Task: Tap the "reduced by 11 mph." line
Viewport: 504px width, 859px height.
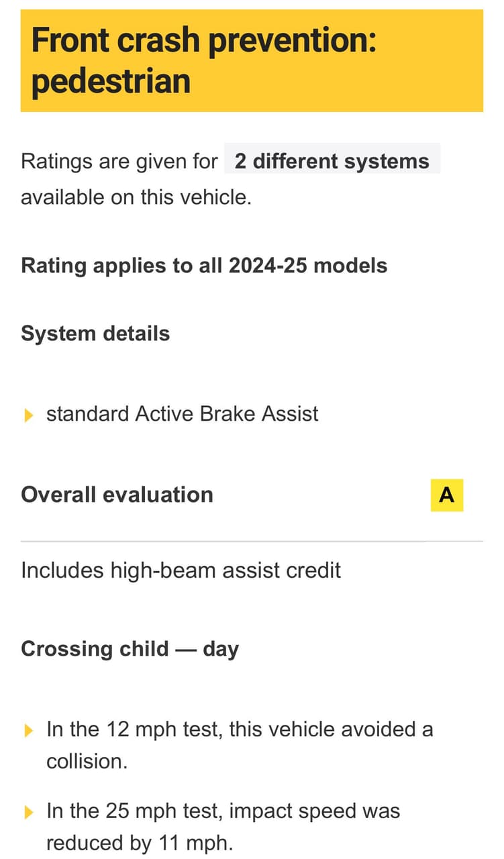Action: tap(139, 843)
